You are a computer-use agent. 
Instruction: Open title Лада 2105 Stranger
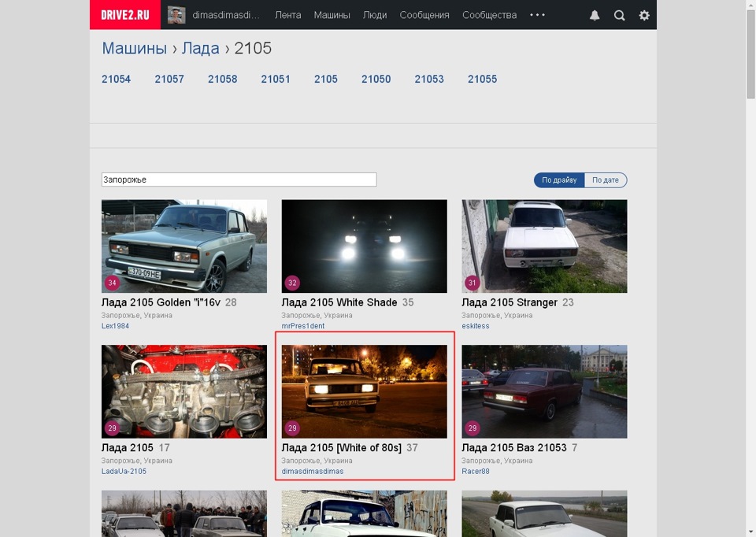pos(510,302)
